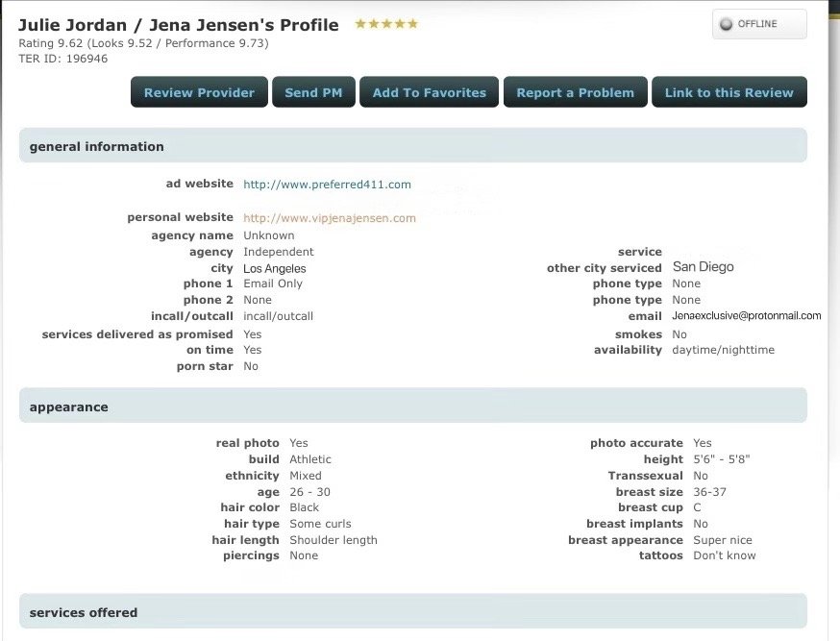The height and width of the screenshot is (641, 840).
Task: Click the San Diego other city value
Action: pos(703,267)
